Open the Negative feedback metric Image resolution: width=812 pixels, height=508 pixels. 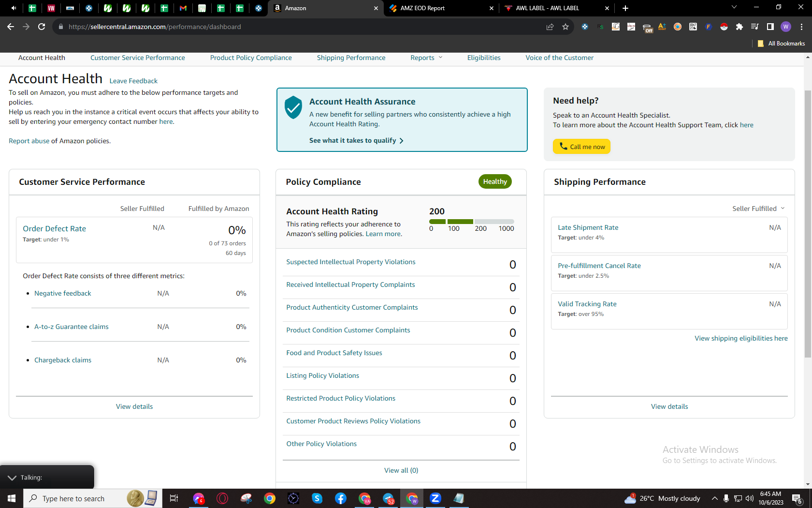click(63, 293)
